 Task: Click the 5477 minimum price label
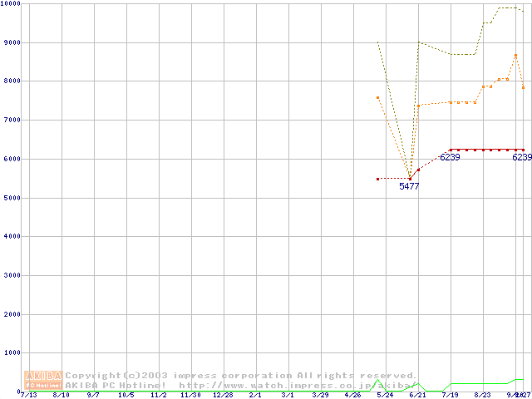coord(409,187)
